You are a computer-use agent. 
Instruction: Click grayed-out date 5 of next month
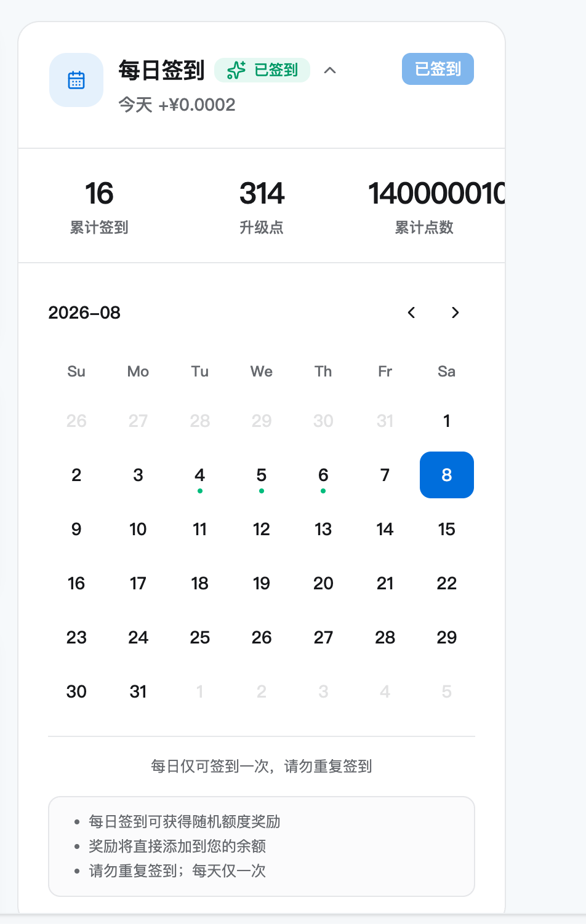[447, 691]
